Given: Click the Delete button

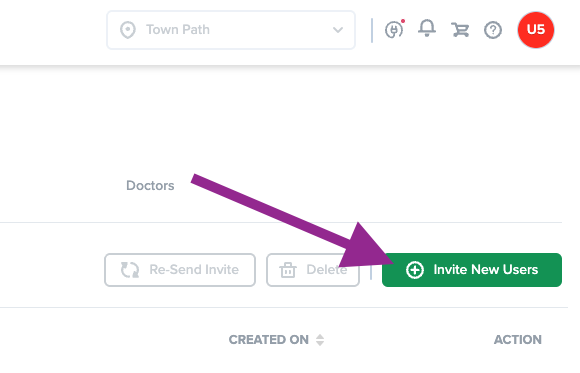Looking at the screenshot, I should pos(313,270).
